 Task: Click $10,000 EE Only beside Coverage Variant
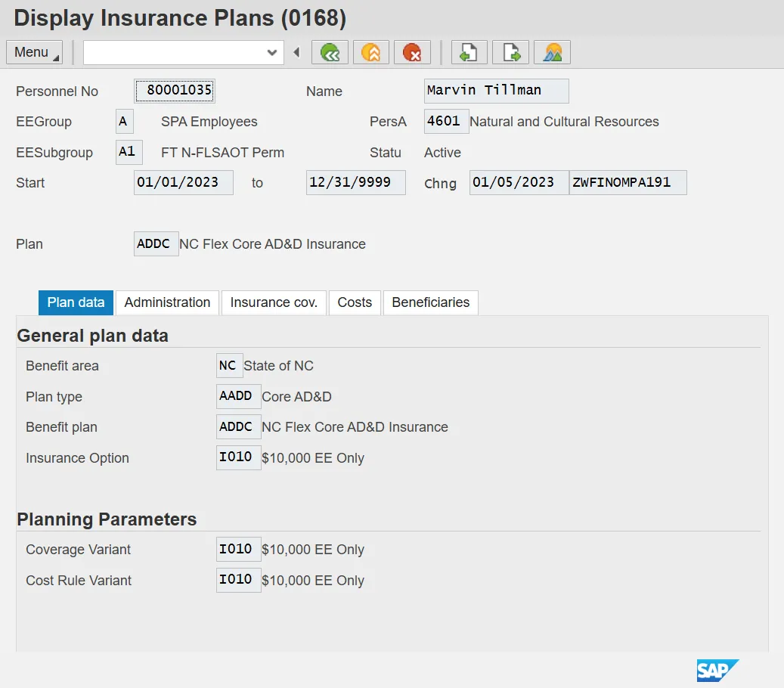coord(313,550)
